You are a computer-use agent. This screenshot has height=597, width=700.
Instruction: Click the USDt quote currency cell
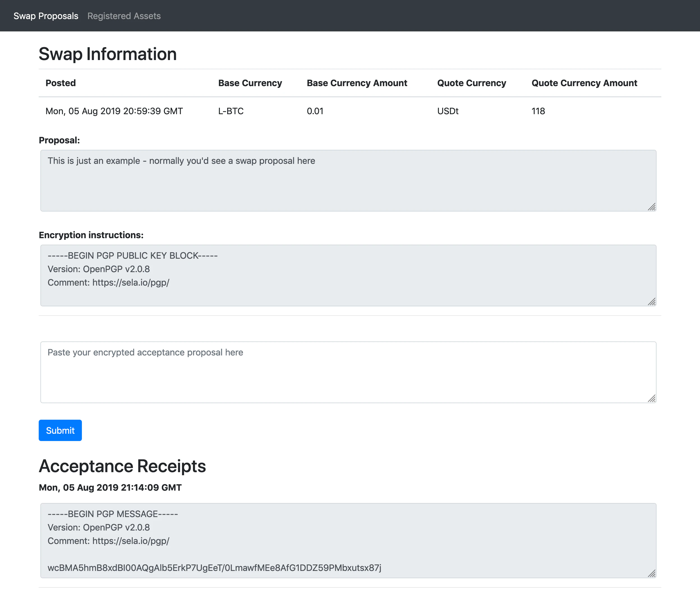click(x=448, y=111)
